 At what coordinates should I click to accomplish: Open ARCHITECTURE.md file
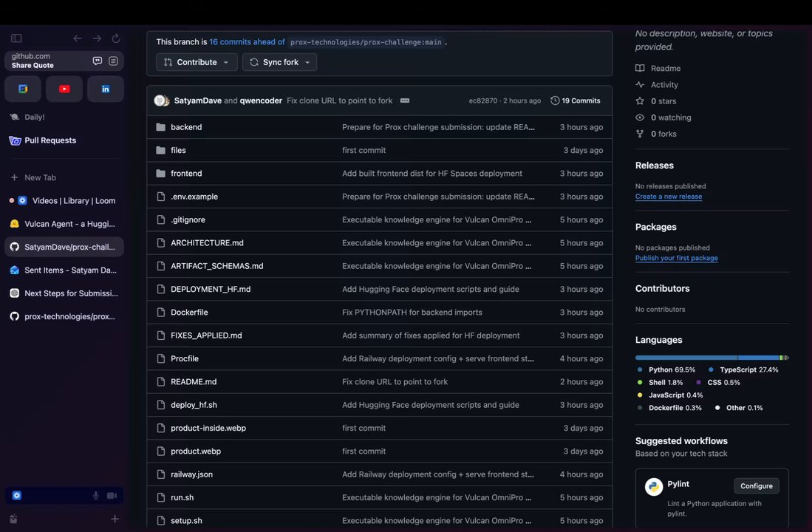(x=207, y=243)
